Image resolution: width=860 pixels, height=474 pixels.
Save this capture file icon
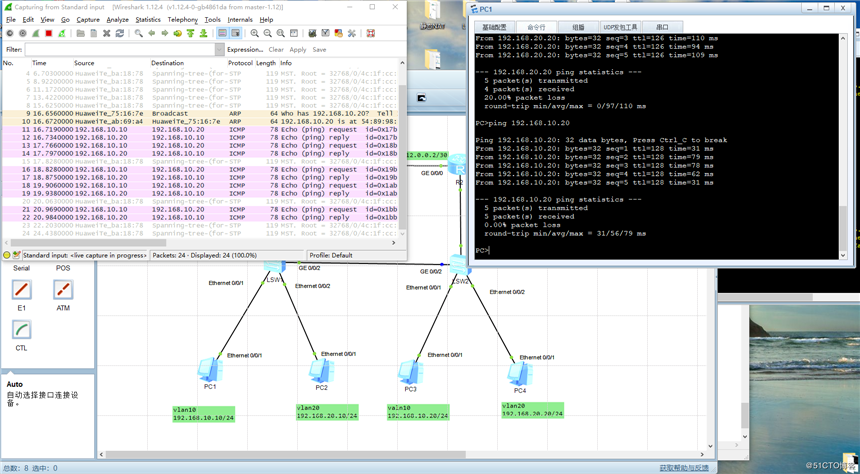[94, 33]
